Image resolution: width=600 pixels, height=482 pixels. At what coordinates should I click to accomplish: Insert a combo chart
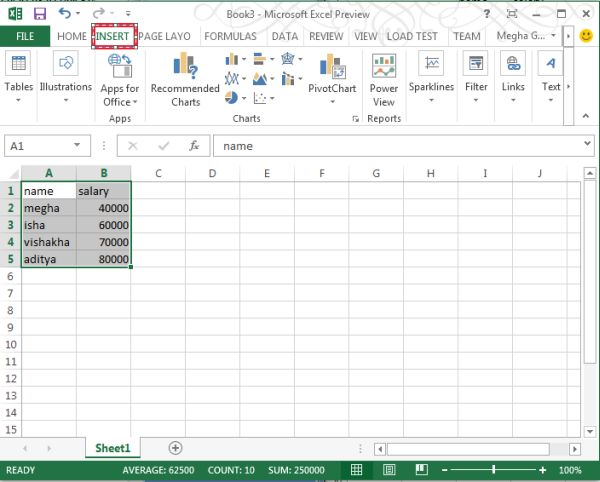click(x=288, y=79)
